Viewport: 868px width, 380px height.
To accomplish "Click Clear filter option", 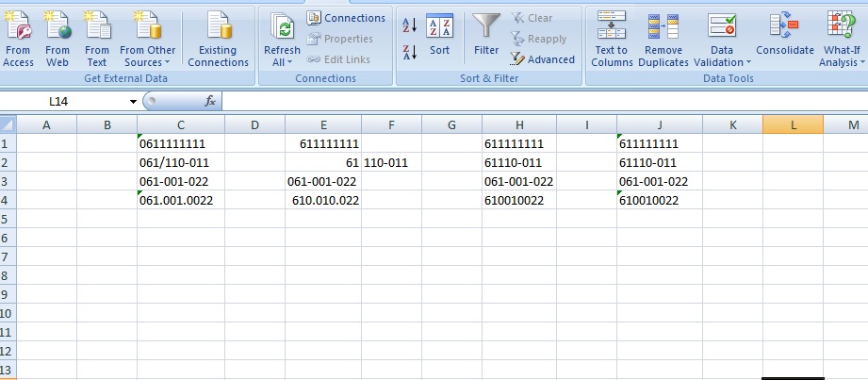I will click(532, 18).
